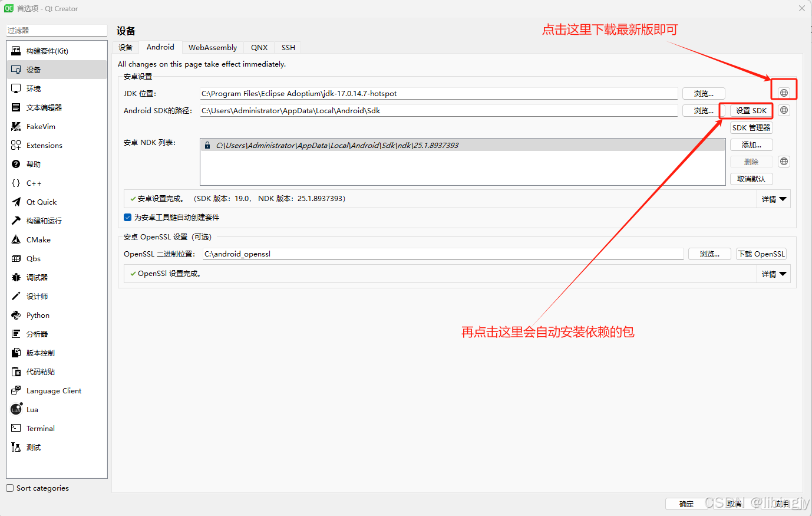The image size is (812, 516).
Task: Click 浏览 browse for JDK location
Action: click(x=704, y=93)
